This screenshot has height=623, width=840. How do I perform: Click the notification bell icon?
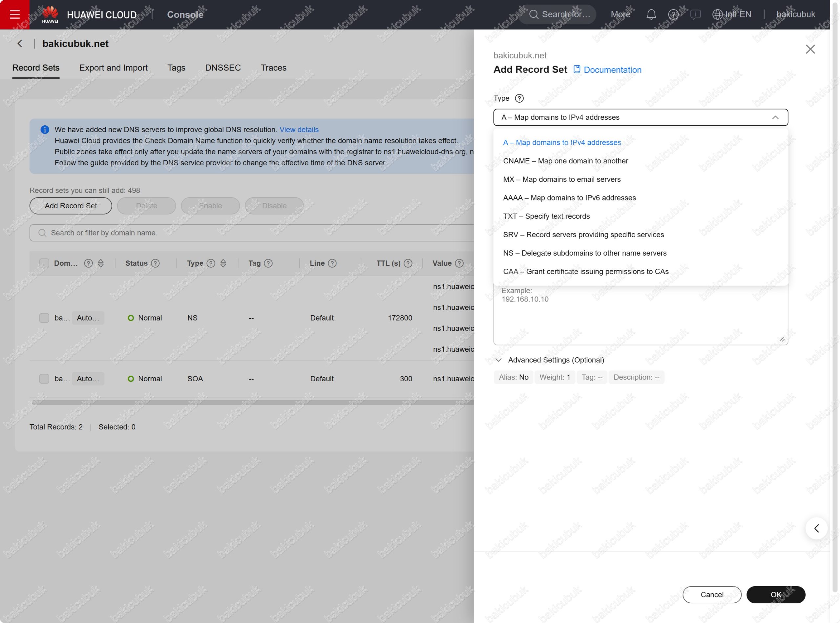pyautogui.click(x=651, y=14)
